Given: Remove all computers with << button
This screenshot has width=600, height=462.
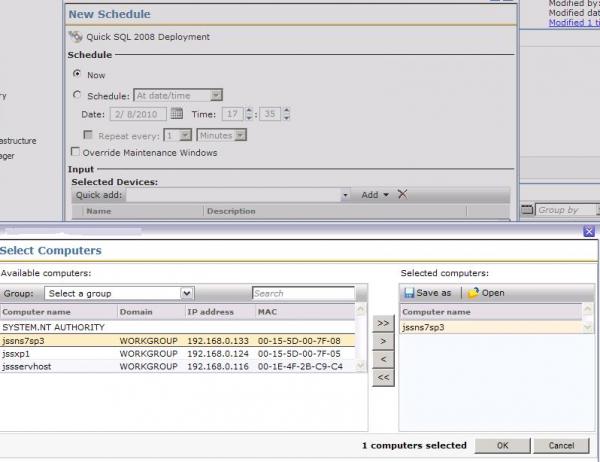Looking at the screenshot, I should 383,377.
